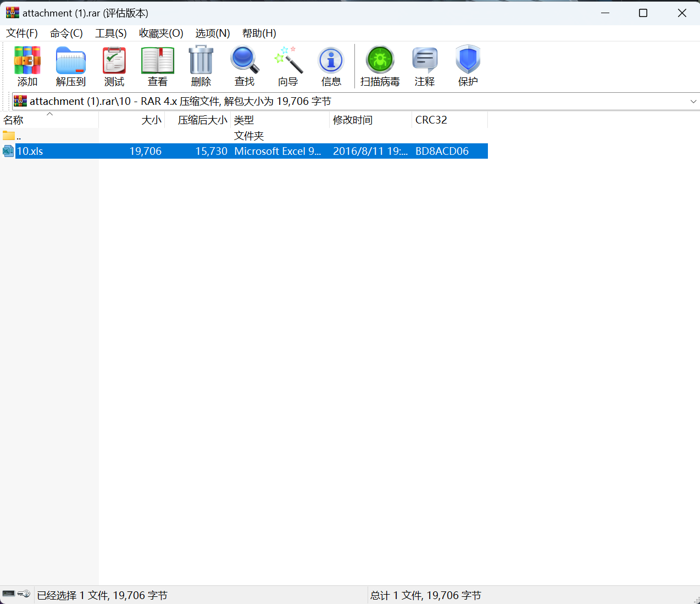Click the key icon in status bar
700x604 pixels.
[x=24, y=594]
